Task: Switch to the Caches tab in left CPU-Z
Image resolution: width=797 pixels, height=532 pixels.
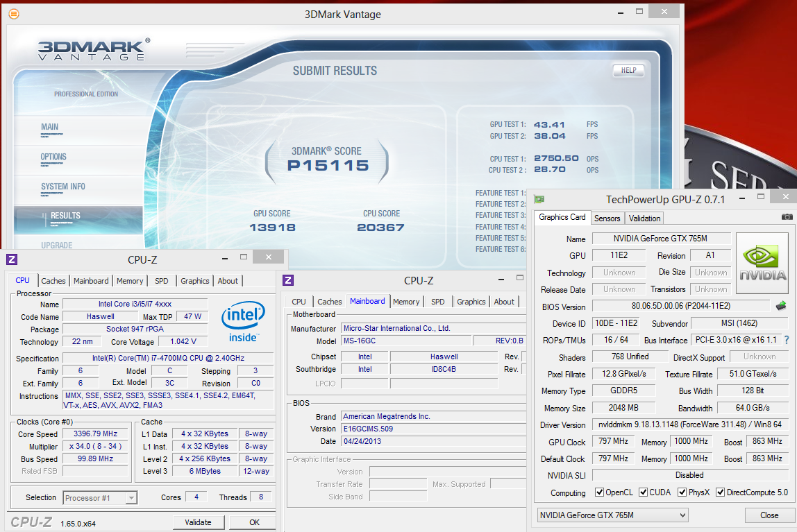Action: click(x=53, y=281)
